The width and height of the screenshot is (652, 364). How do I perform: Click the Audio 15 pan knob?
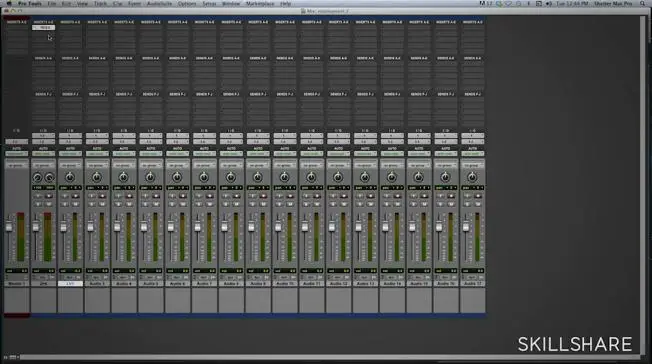click(418, 178)
